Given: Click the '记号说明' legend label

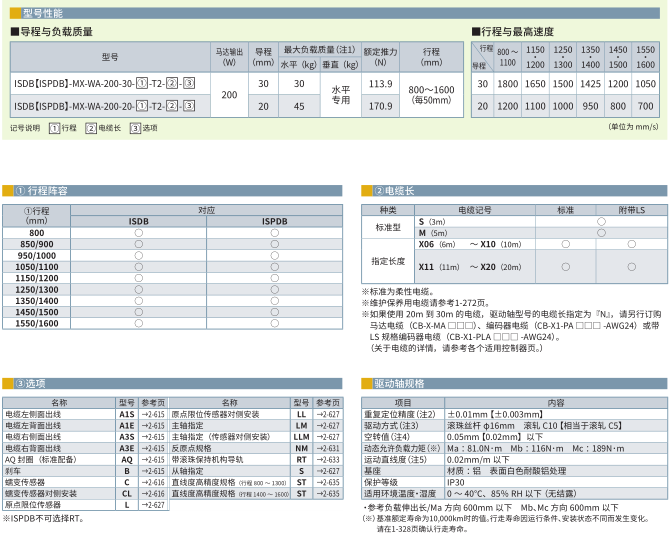Looking at the screenshot, I should click(x=25, y=128).
